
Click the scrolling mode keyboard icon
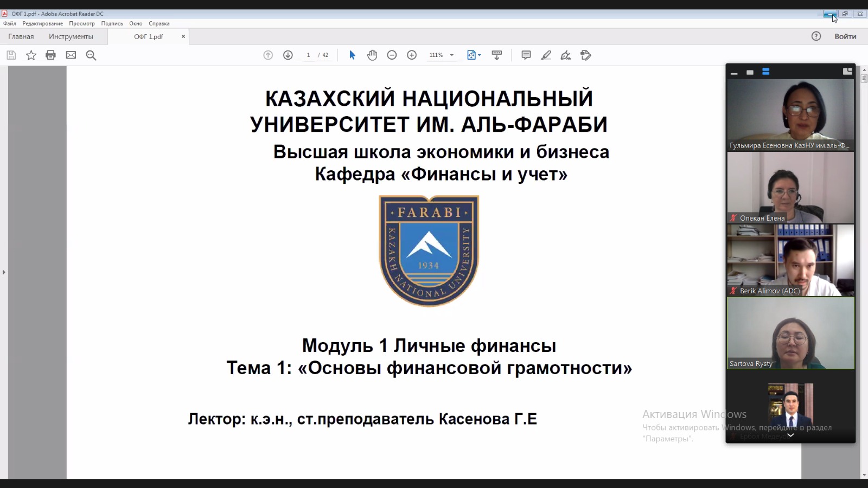pos(497,55)
